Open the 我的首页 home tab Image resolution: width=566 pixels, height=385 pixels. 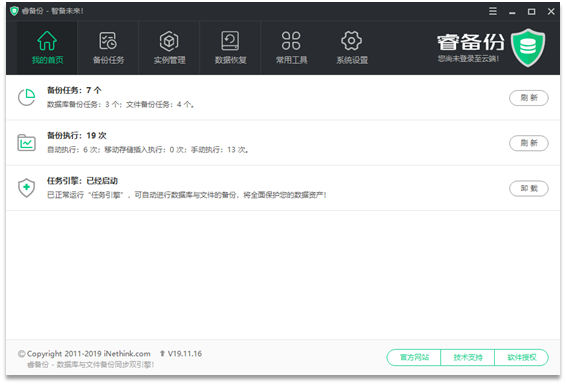point(47,48)
